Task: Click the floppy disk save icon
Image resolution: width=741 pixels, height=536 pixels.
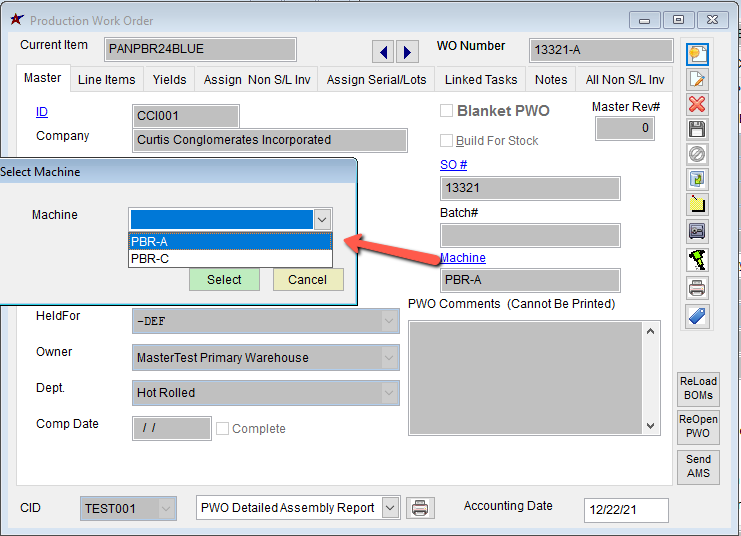Action: pyautogui.click(x=697, y=129)
